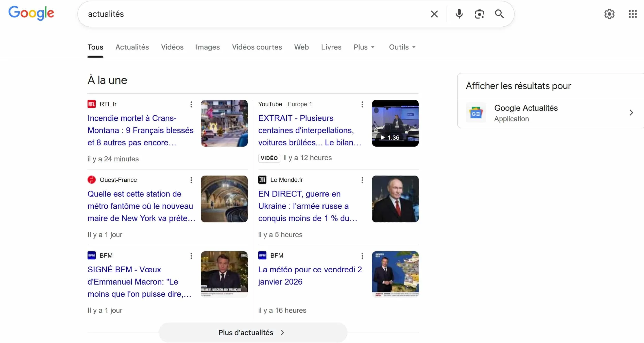Click the VIDÉO badge under Europe 1 result
The image size is (644, 343).
(269, 158)
